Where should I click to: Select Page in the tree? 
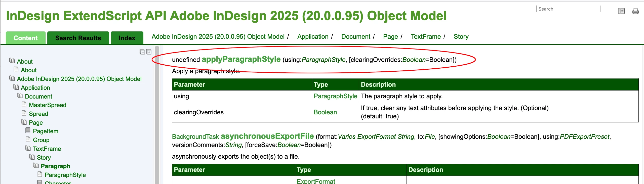36,123
